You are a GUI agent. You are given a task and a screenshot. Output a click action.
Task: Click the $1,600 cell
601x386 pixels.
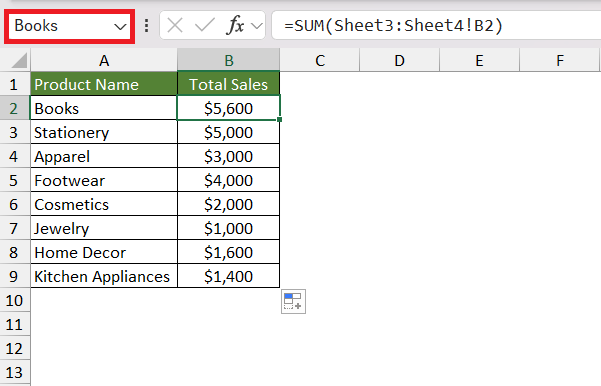pyautogui.click(x=228, y=252)
